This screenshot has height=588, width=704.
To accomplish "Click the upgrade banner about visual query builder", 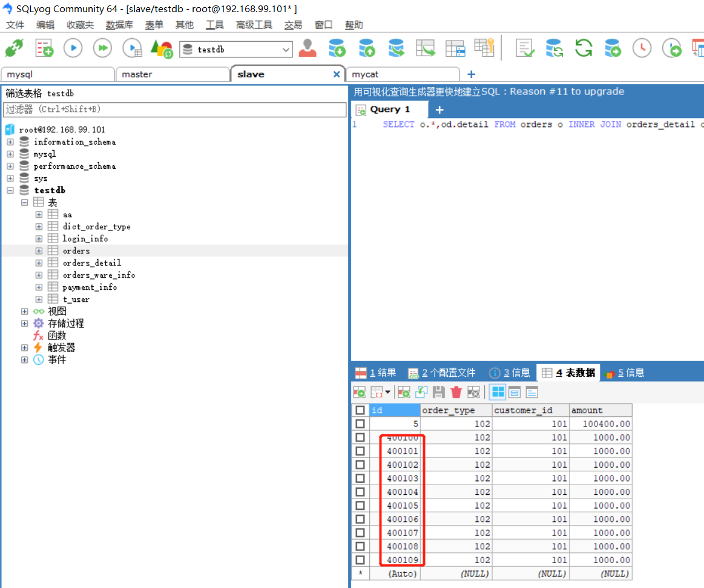I will pyautogui.click(x=489, y=91).
